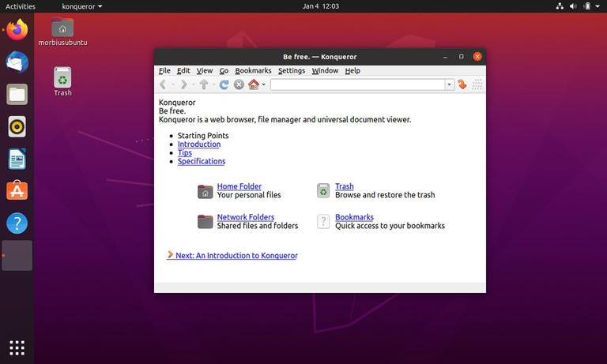
Task: Open the Up button dropdown arrow
Action: click(213, 84)
